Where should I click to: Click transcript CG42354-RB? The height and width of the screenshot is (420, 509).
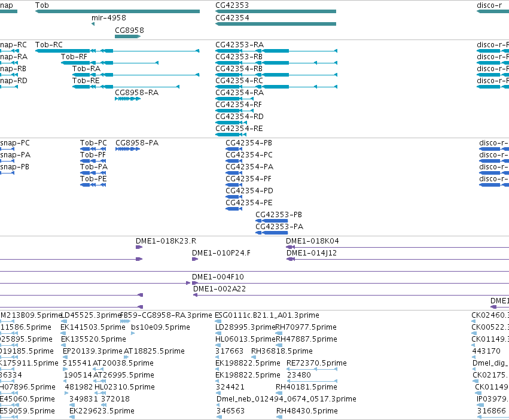[x=239, y=69]
